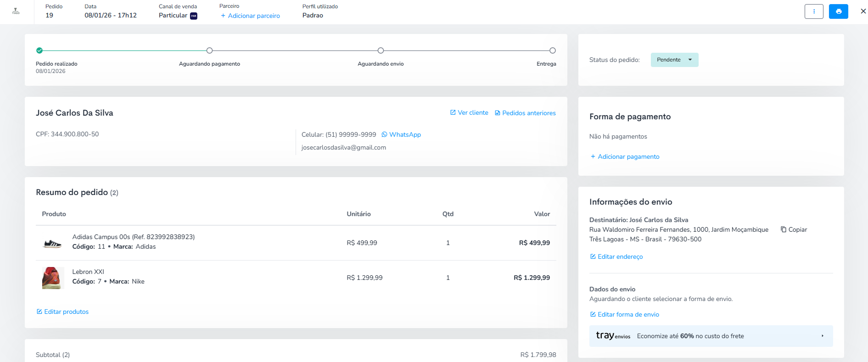Open WhatsApp chat with the customer
The image size is (868, 362).
pyautogui.click(x=401, y=134)
